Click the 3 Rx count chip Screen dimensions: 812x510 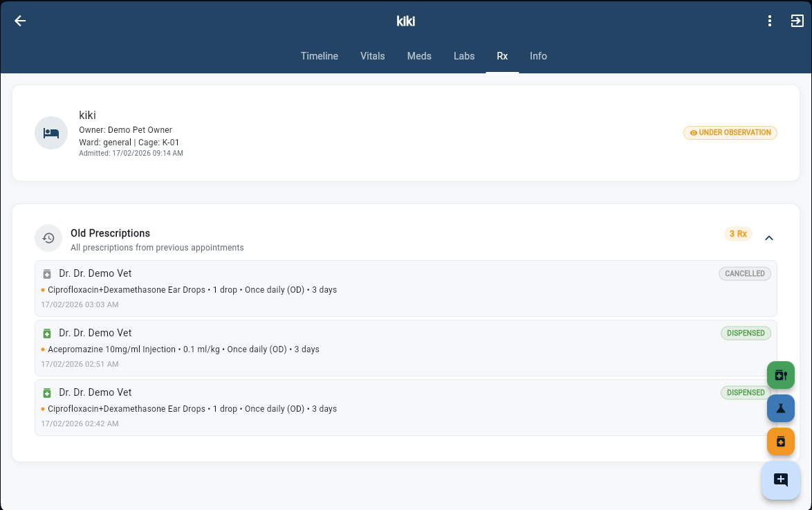tap(738, 234)
